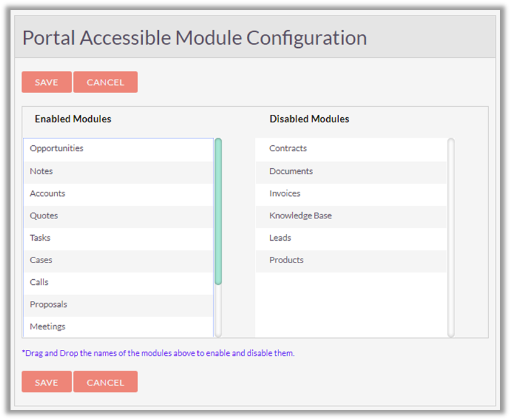Screen dimensions: 511x420
Task: Choose the Documents disabled module
Action: [x=291, y=171]
